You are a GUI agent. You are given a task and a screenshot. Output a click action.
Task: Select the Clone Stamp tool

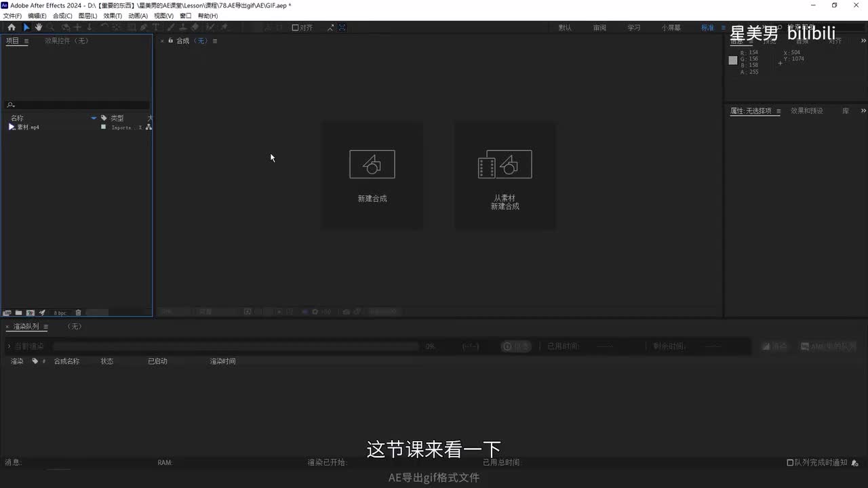182,27
